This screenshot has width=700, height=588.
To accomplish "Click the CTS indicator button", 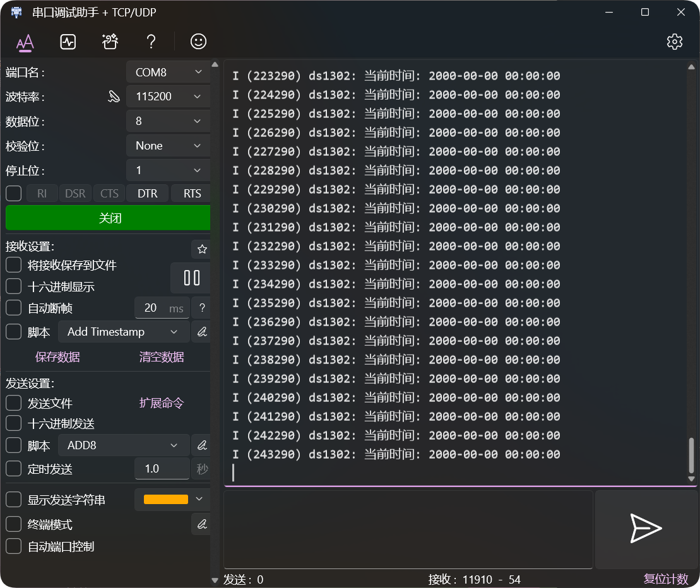I will (109, 193).
